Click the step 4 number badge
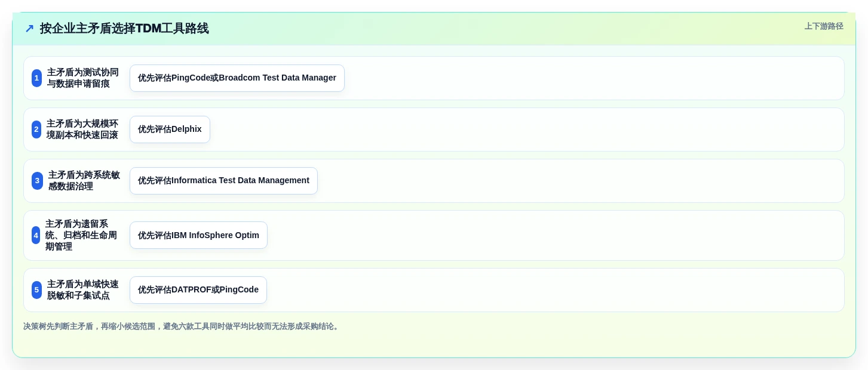 point(36,235)
